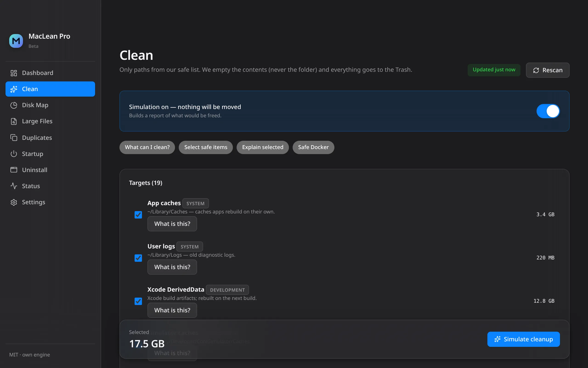
Task: Turn off the Simulation toggle switch
Action: tap(548, 111)
